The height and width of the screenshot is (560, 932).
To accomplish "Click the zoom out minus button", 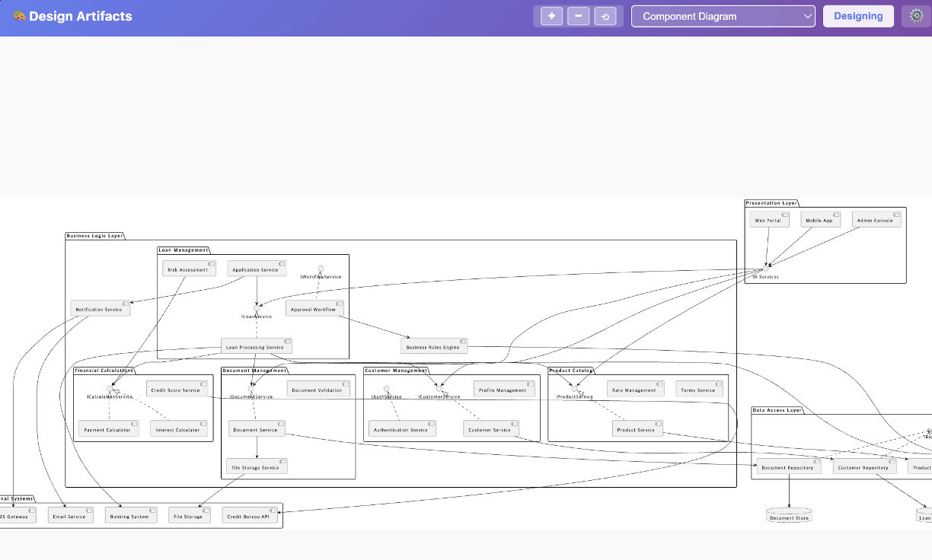I will click(578, 16).
